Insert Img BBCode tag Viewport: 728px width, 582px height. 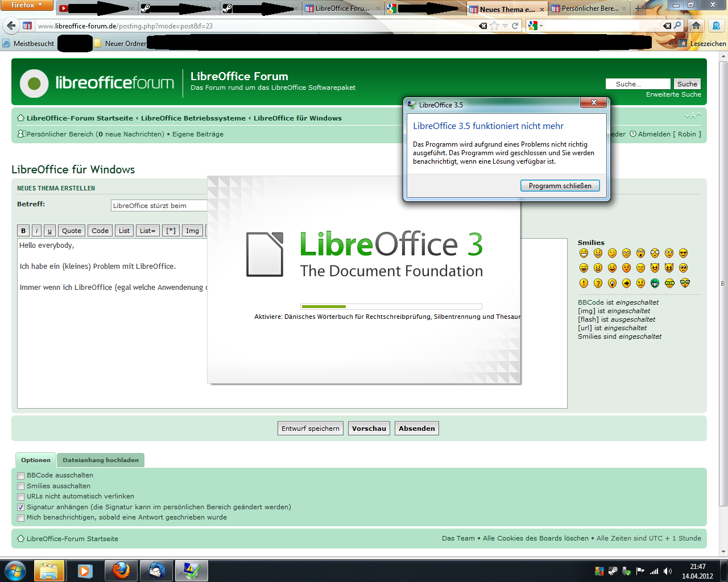(x=192, y=231)
